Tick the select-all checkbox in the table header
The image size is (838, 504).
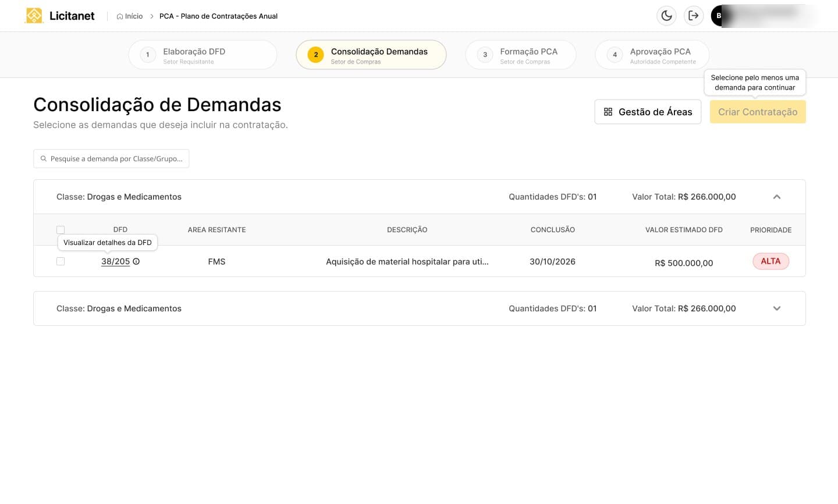pyautogui.click(x=61, y=230)
